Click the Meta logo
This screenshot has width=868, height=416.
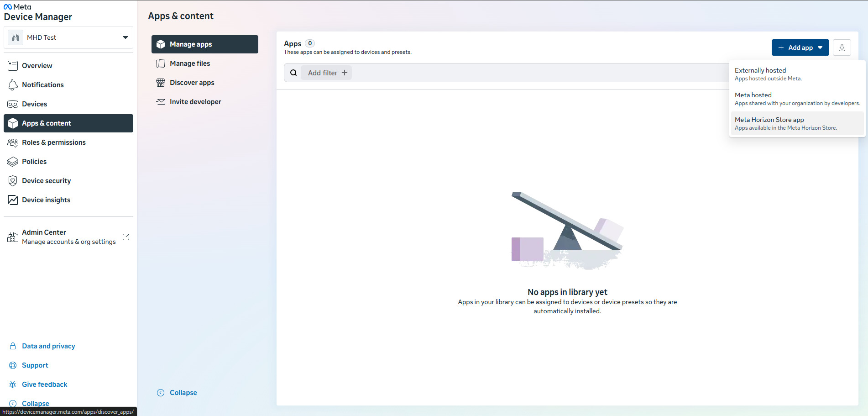pyautogui.click(x=17, y=7)
